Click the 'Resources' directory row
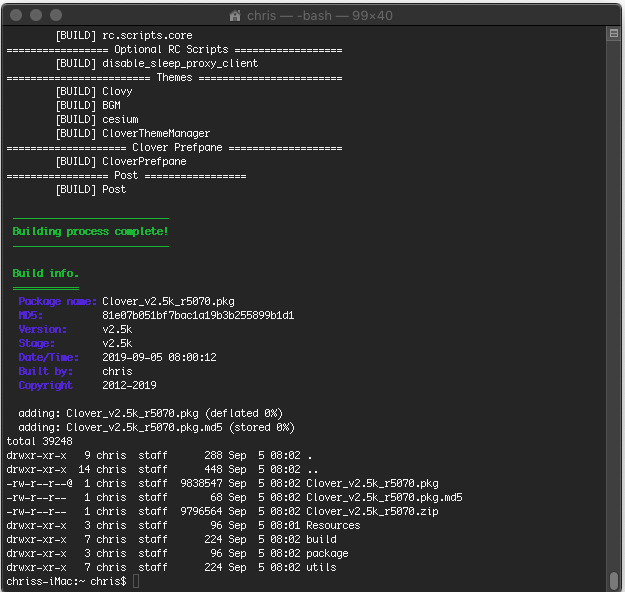The height and width of the screenshot is (592, 625). click(183, 525)
